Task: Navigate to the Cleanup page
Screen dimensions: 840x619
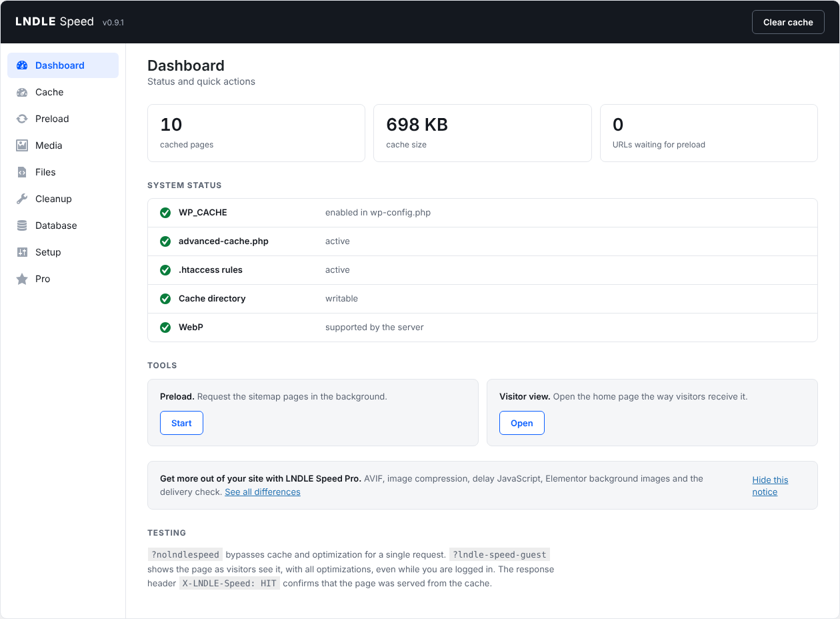Action: tap(63, 199)
